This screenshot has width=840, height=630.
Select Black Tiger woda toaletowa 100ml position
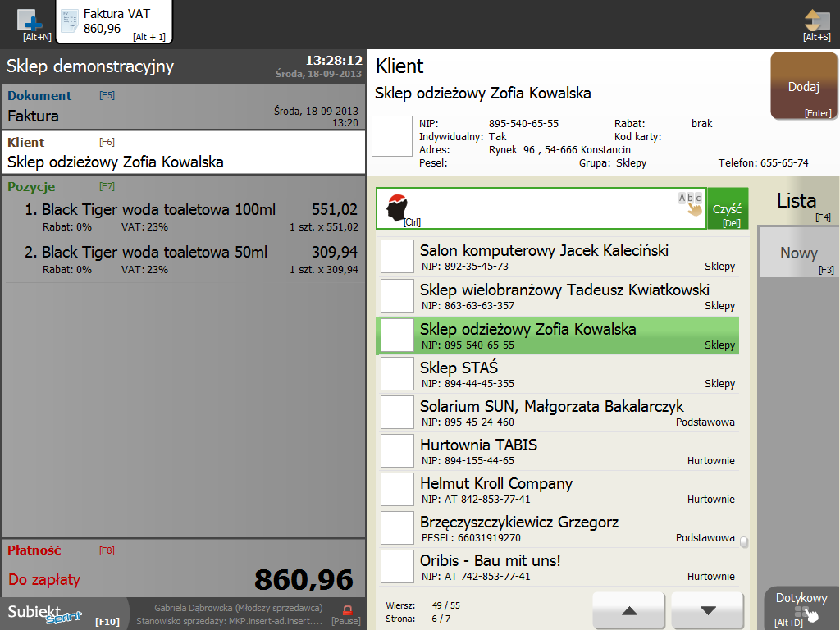[183, 217]
